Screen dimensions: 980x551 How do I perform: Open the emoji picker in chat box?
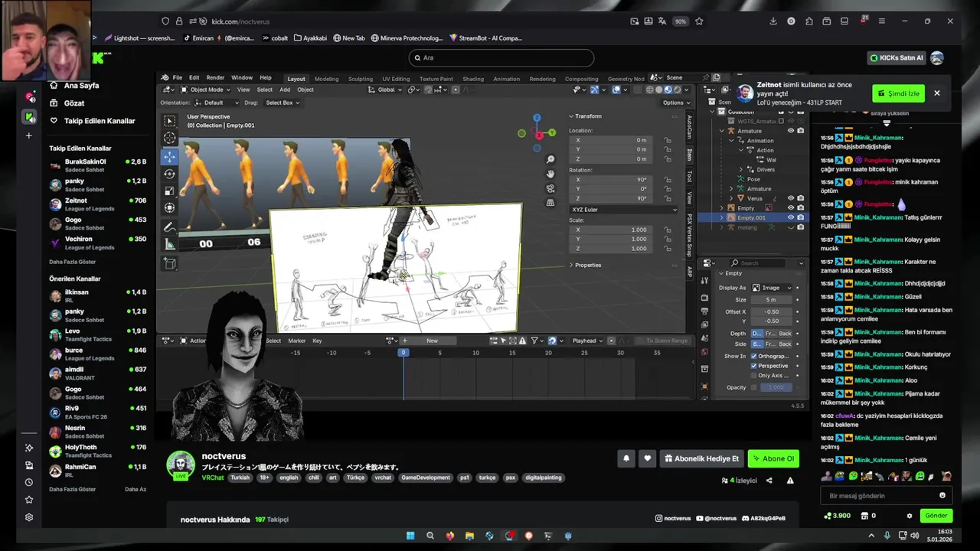coord(942,495)
